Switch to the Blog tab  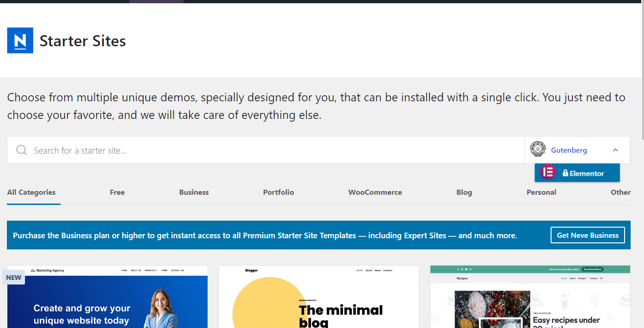[464, 192]
